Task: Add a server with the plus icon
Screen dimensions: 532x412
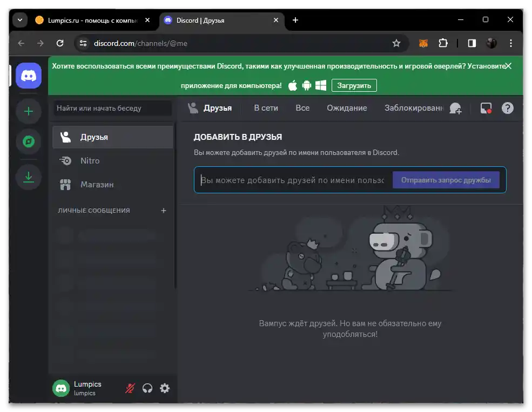Action: pos(29,111)
